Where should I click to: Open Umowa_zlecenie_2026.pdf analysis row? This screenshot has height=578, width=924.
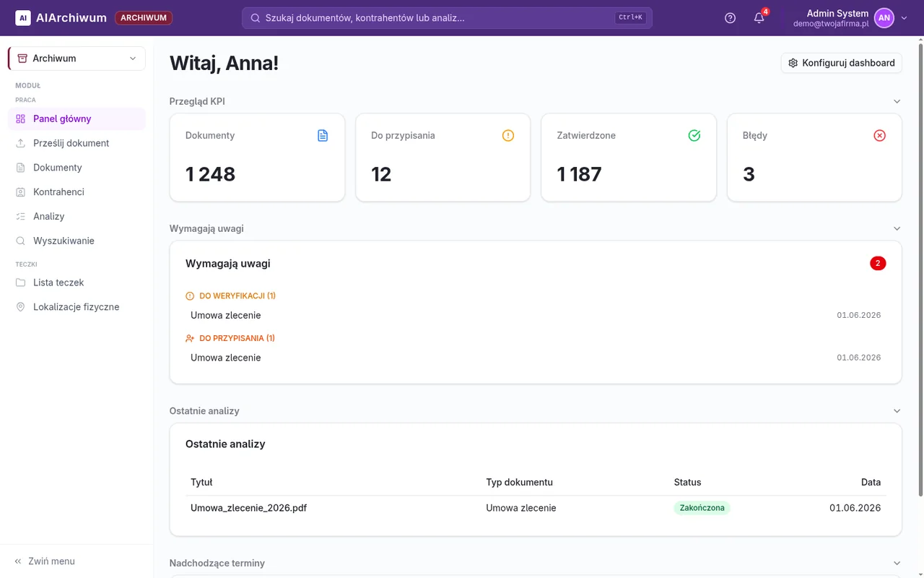pos(536,508)
